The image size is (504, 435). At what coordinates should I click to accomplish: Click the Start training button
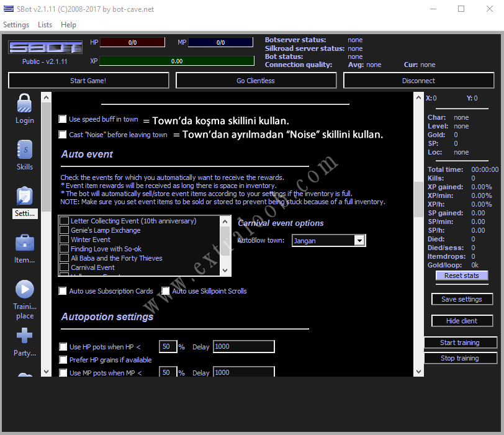point(460,343)
